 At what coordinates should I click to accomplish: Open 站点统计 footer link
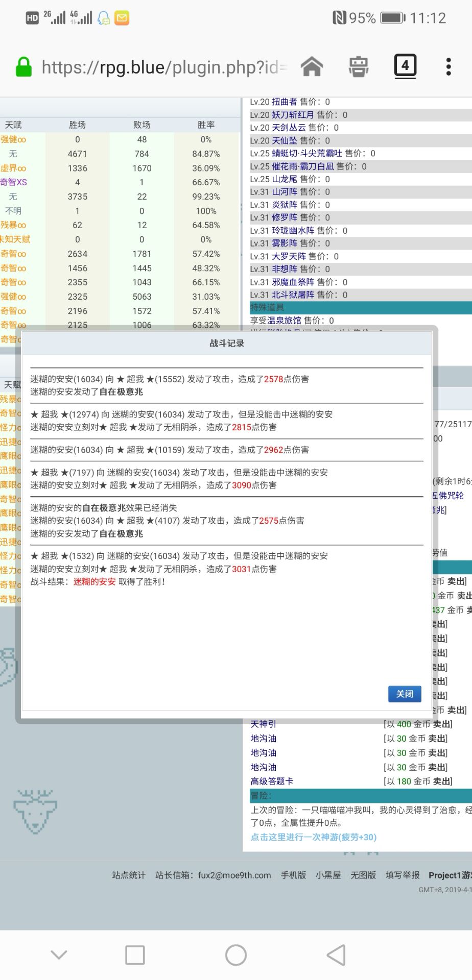pos(129,875)
